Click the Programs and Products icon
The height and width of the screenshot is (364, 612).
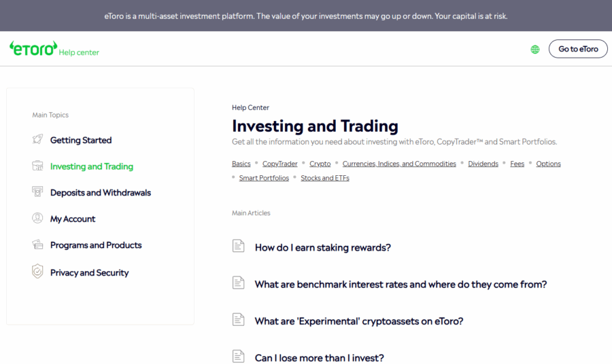click(37, 245)
